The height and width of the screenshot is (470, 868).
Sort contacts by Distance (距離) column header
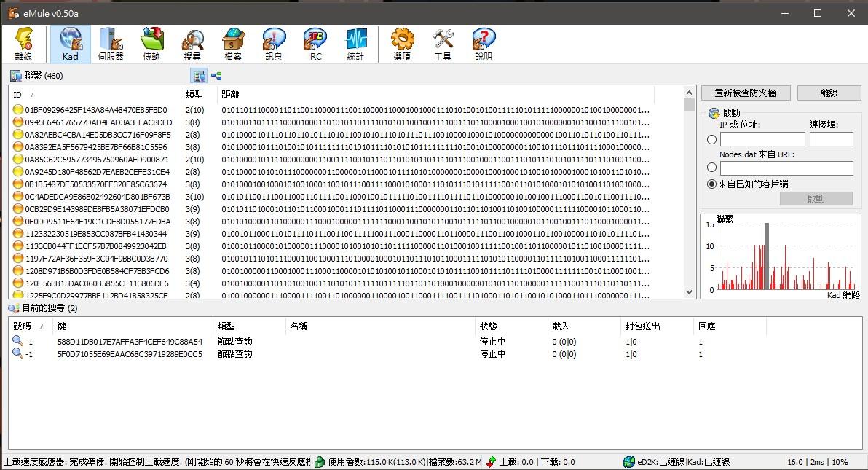click(435, 95)
